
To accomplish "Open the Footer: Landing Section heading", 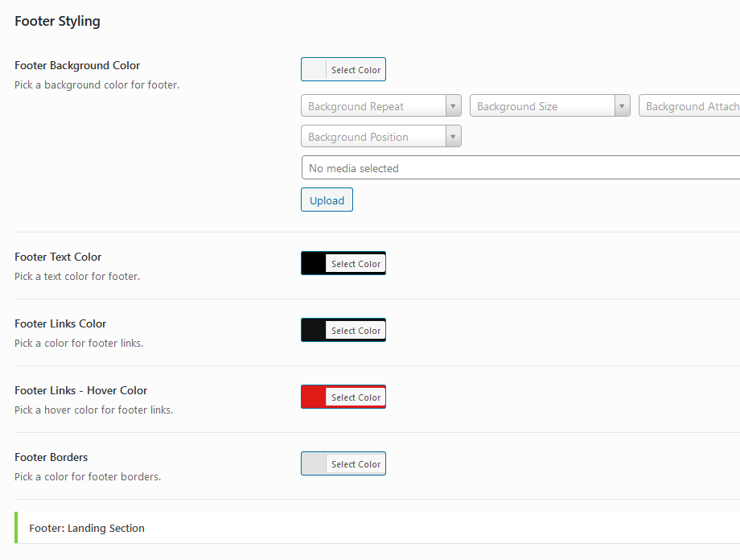I will [87, 529].
